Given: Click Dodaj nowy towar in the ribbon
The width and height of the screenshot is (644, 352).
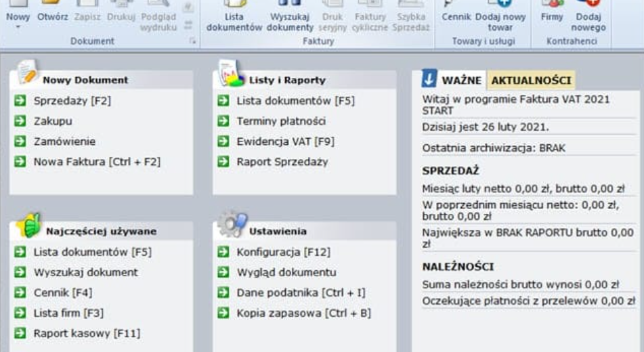Looking at the screenshot, I should (x=500, y=16).
